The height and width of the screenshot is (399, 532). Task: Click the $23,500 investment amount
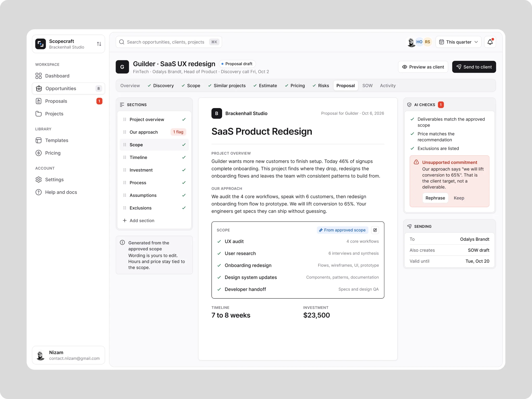click(x=316, y=315)
